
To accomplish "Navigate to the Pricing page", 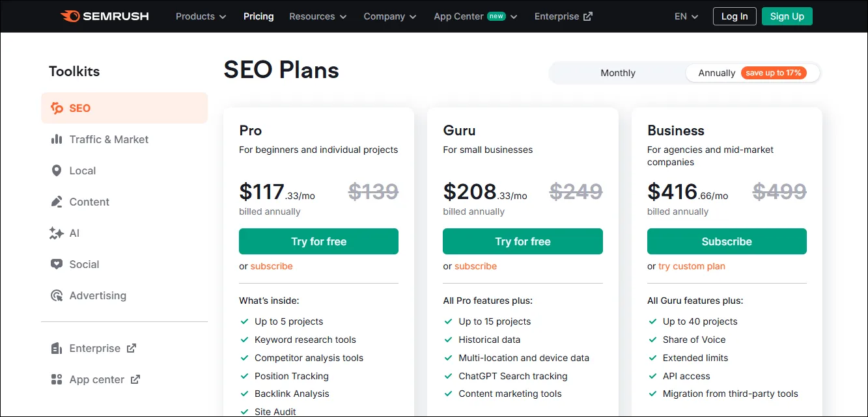I will click(x=259, y=16).
